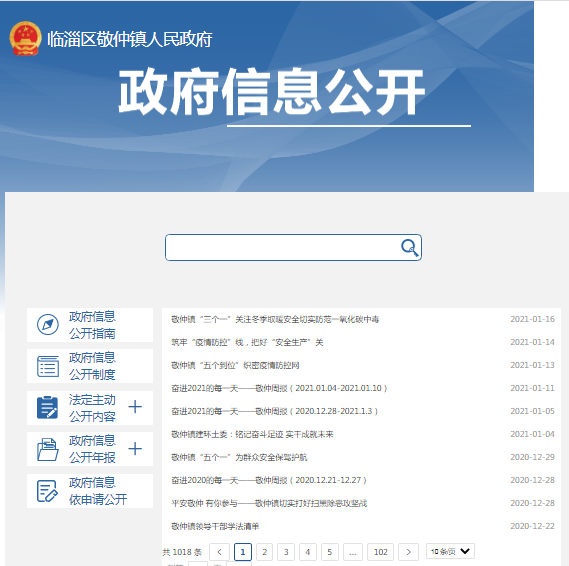Jump to page 102
This screenshot has height=566, width=569.
(381, 552)
